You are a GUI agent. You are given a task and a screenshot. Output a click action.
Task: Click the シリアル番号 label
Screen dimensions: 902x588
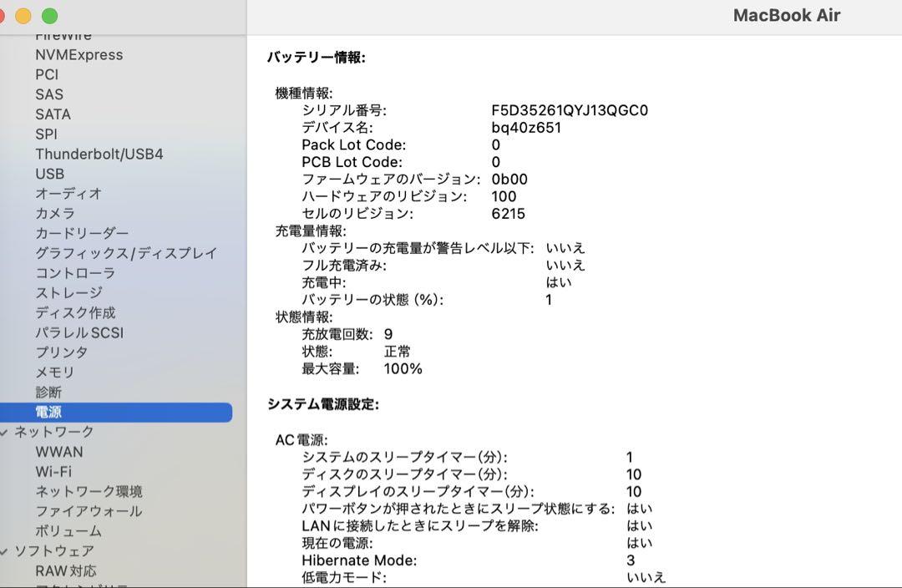click(344, 110)
